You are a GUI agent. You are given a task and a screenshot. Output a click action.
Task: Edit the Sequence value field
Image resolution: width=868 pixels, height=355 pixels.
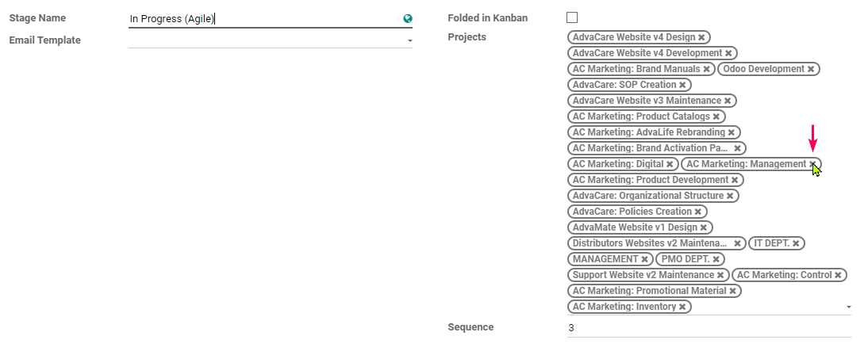pyautogui.click(x=709, y=328)
